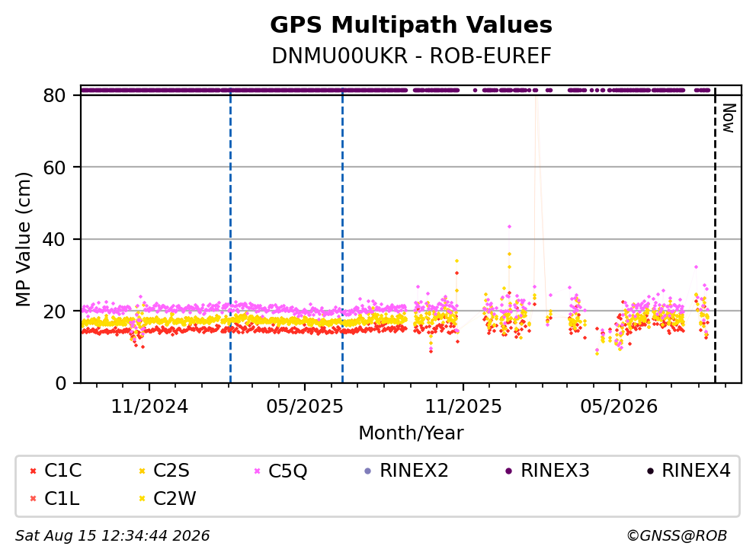The height and width of the screenshot is (559, 756).
Task: Click the 05/2025 x-axis tick label
Action: [305, 407]
